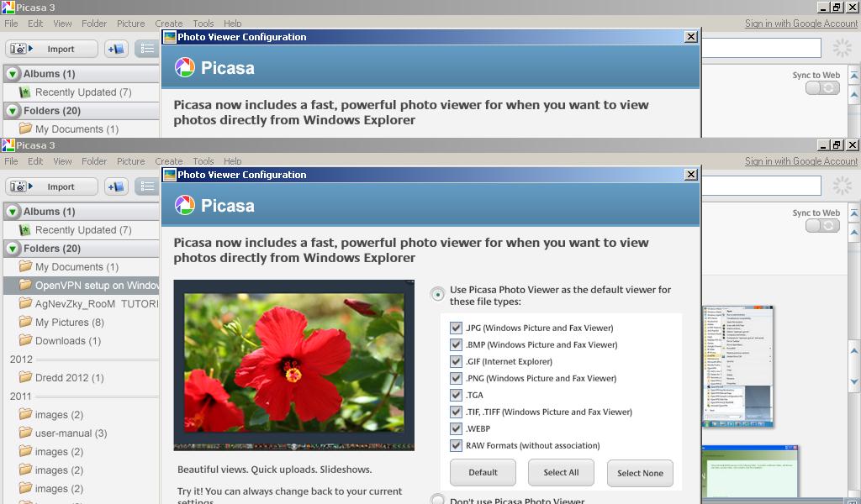
Task: Uncheck the .TIF, .TIFF checkbox
Action: pos(456,412)
